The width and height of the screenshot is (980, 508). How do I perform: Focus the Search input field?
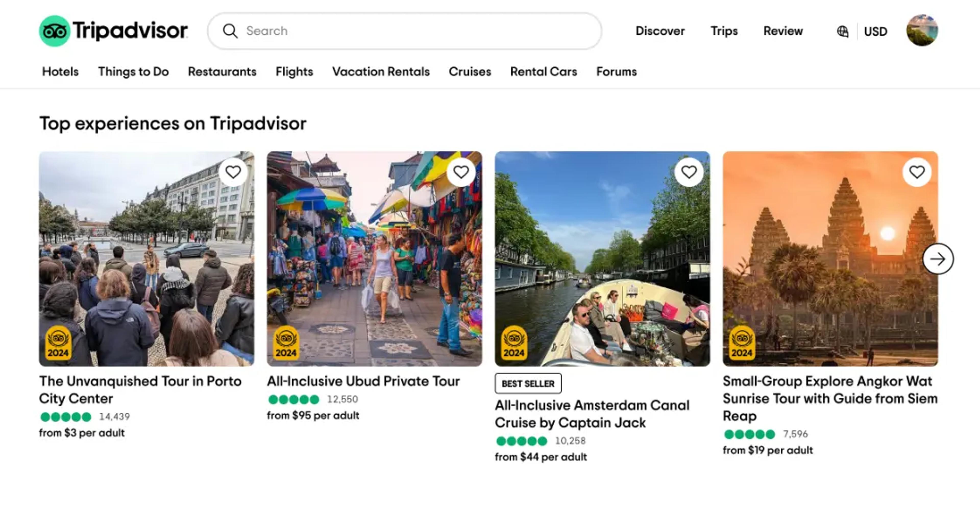click(x=405, y=31)
